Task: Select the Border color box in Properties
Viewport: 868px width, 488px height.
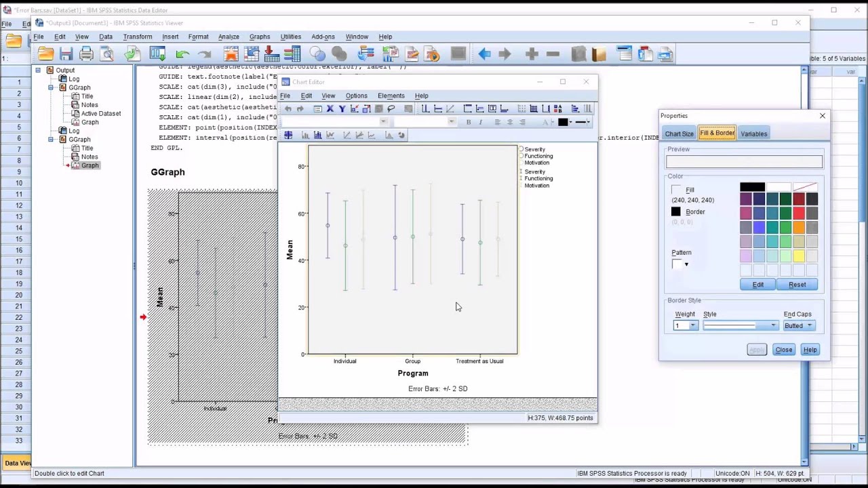Action: point(676,211)
